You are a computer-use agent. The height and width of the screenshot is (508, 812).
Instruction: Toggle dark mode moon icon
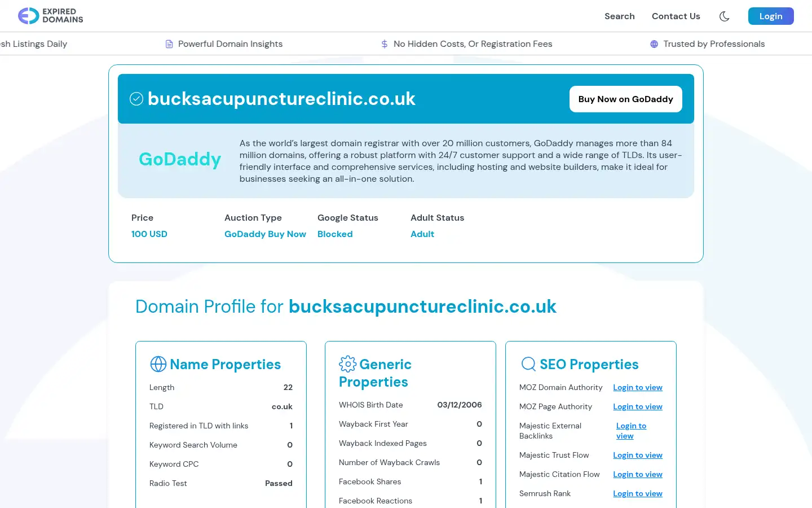coord(725,16)
